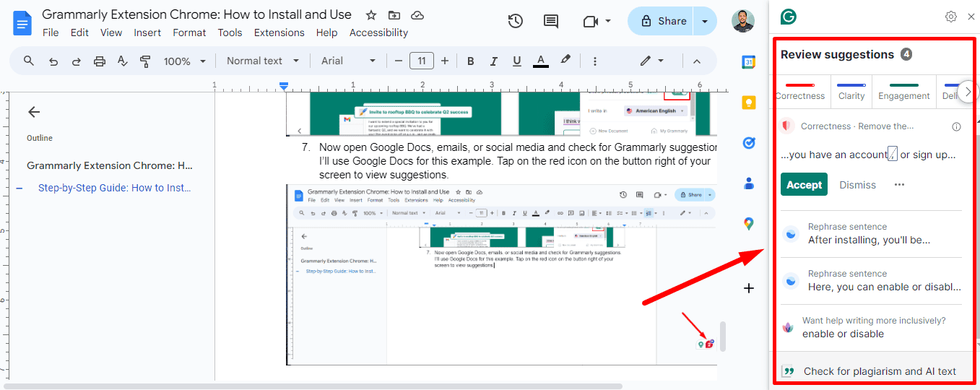Open the Extensions menu
The image size is (980, 390).
pos(279,32)
